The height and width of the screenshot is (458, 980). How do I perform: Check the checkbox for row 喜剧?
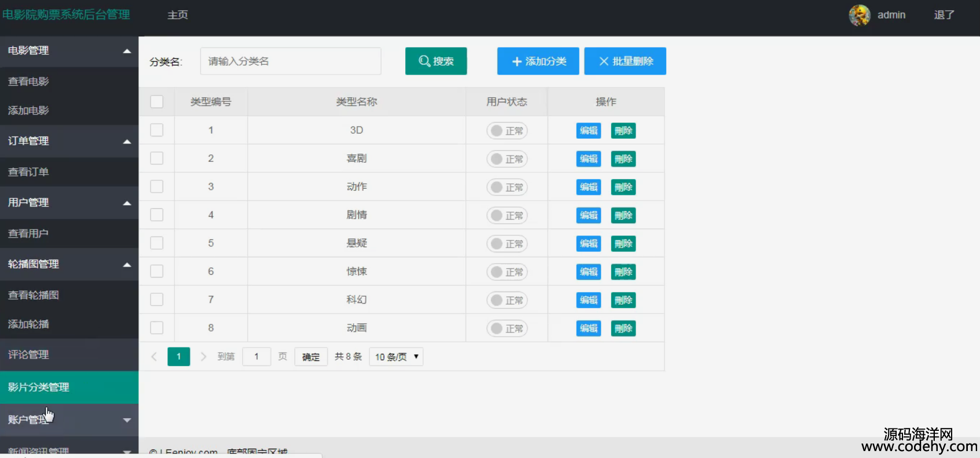pos(157,158)
